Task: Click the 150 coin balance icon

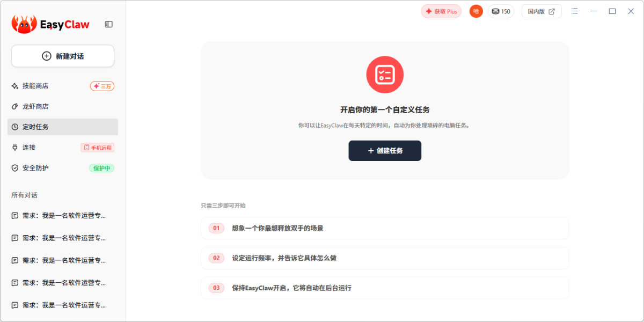Action: 495,11
